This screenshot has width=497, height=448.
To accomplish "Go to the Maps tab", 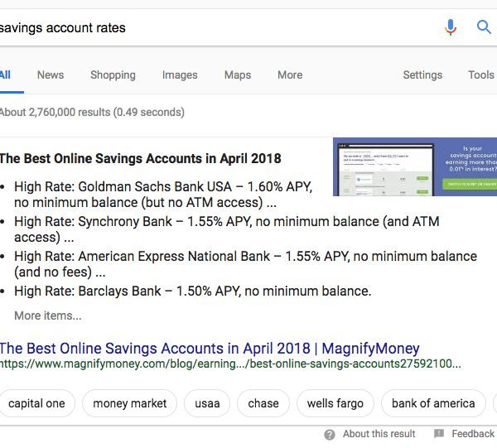I will [238, 75].
